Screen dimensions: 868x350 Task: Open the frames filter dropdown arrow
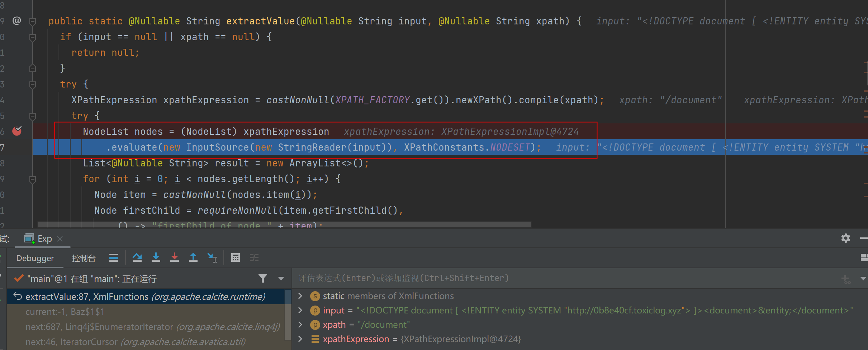pos(281,278)
